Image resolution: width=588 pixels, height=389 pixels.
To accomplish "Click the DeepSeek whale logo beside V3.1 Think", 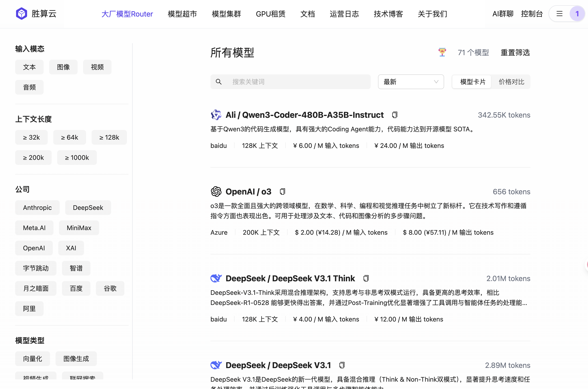I will click(x=216, y=278).
